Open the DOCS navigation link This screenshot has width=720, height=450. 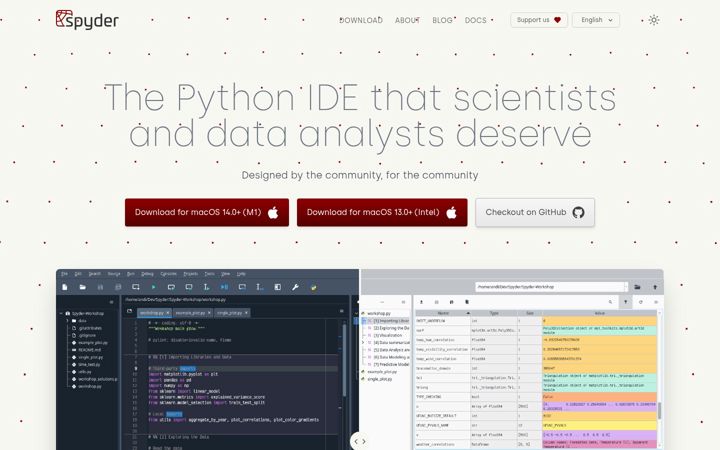[x=475, y=20]
